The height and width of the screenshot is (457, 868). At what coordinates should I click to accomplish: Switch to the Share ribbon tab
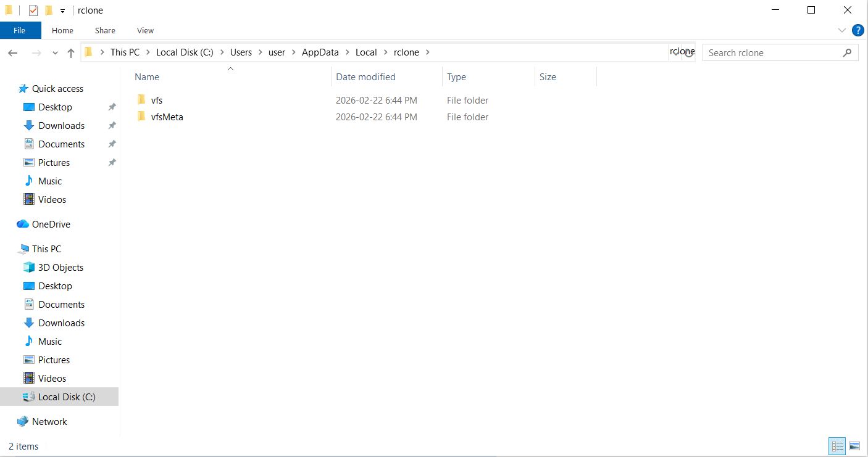tap(105, 30)
